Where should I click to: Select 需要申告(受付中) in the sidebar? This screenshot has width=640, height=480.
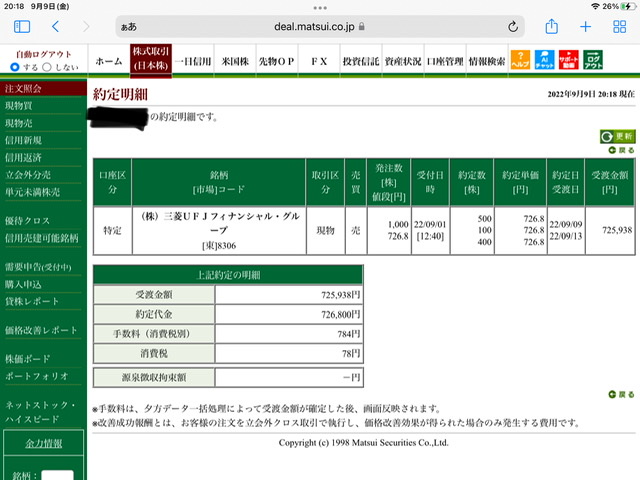click(x=38, y=267)
